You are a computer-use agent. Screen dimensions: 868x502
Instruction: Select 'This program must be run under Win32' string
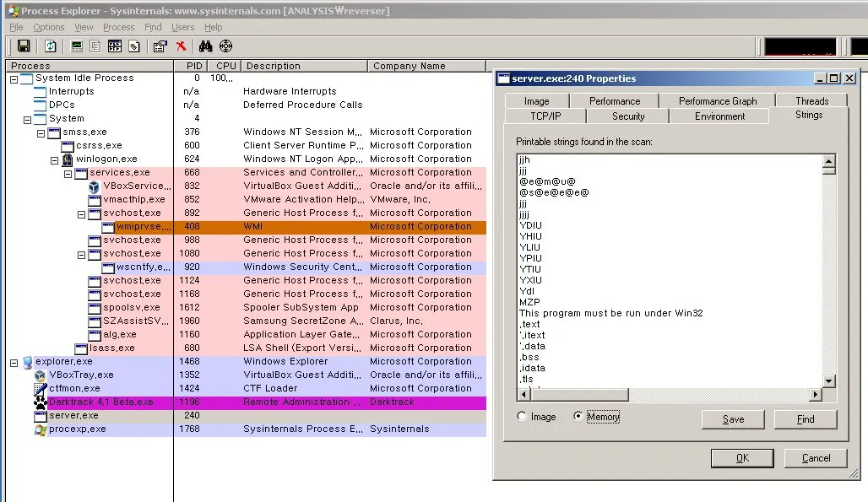[611, 314]
